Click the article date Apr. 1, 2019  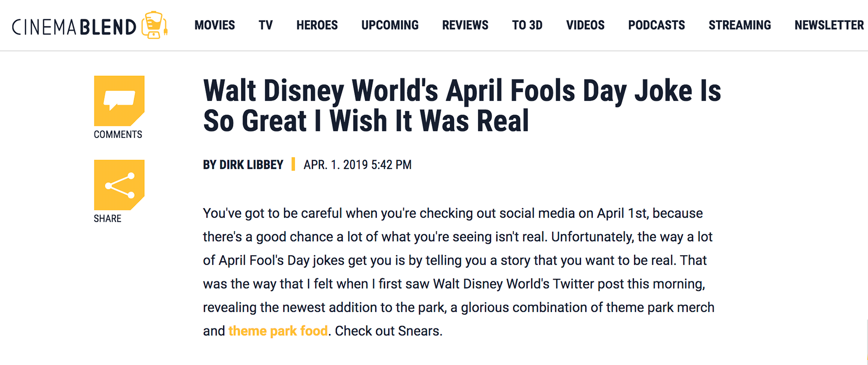[357, 165]
